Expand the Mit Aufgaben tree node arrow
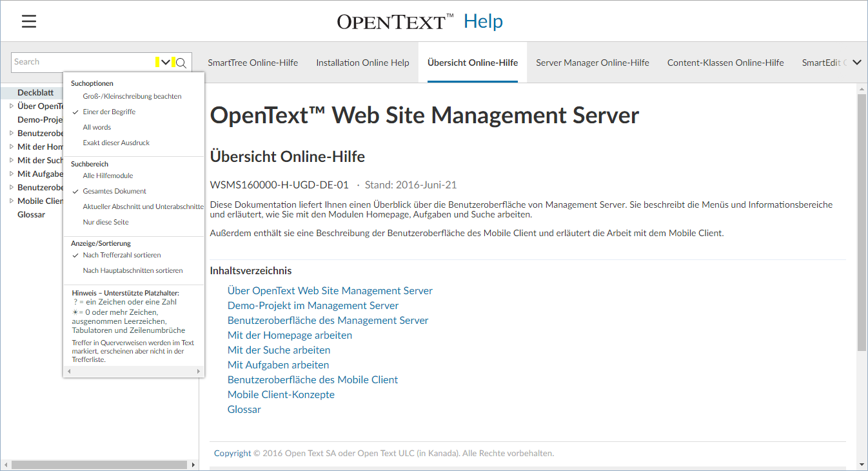Viewport: 868px width, 471px height. click(11, 174)
